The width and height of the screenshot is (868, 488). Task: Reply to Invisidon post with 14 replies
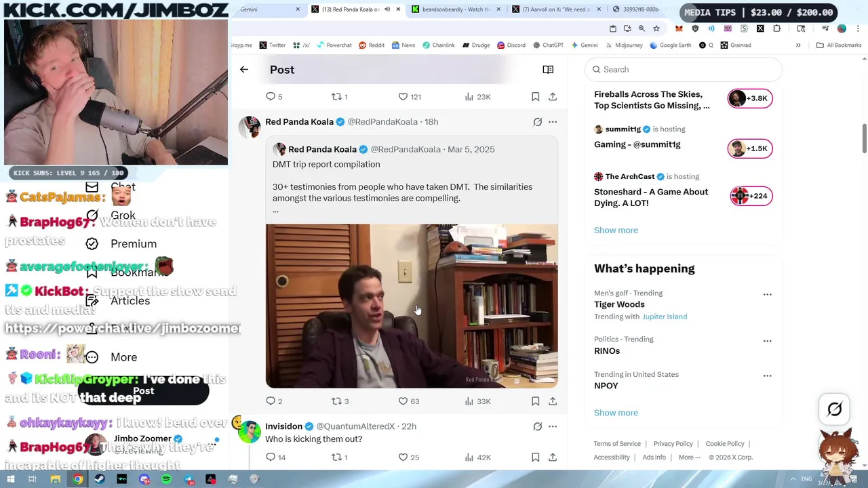275,457
